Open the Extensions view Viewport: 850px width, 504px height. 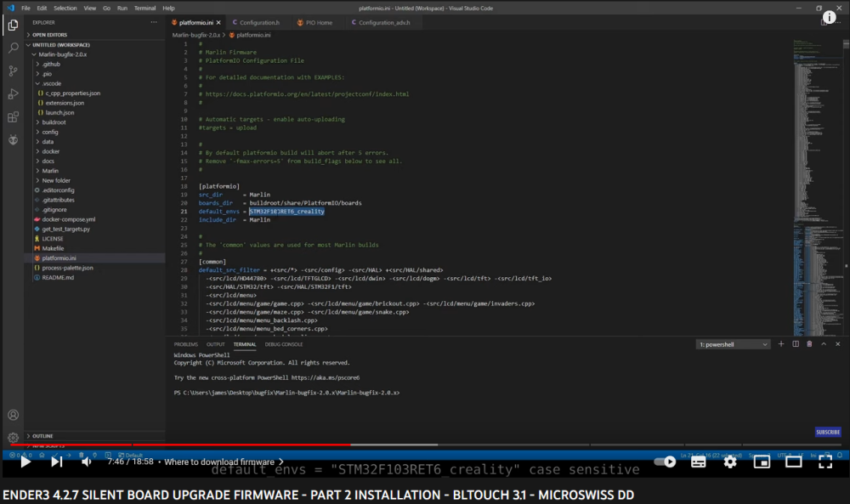[13, 117]
